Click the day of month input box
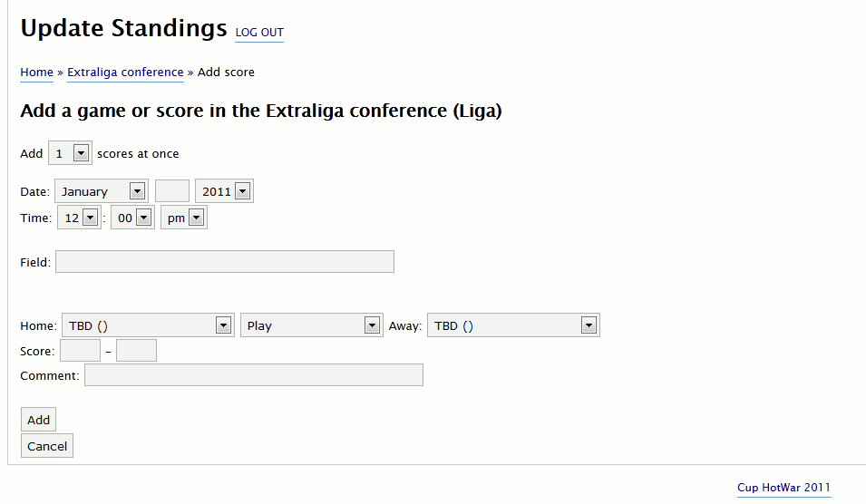Image resolution: width=866 pixels, height=504 pixels. pos(172,191)
